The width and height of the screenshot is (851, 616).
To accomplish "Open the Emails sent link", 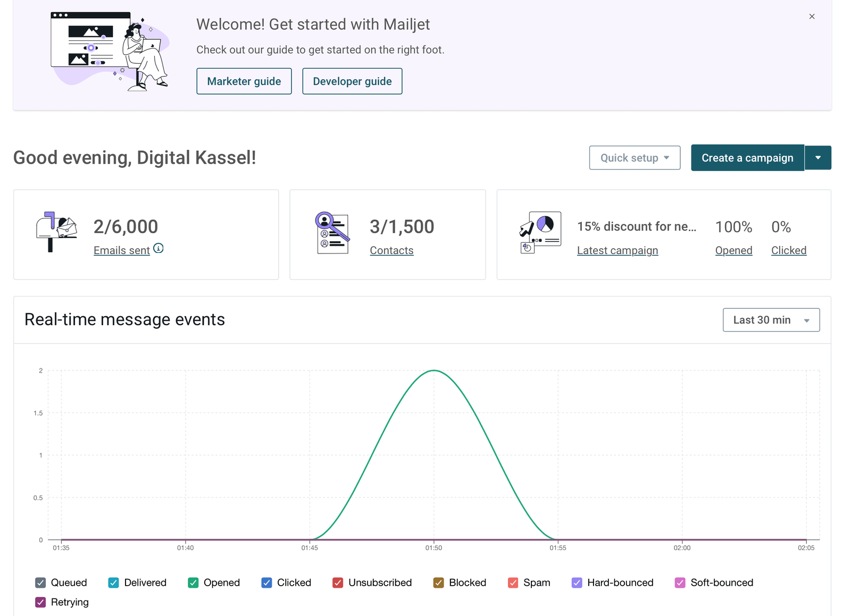I will coord(122,250).
